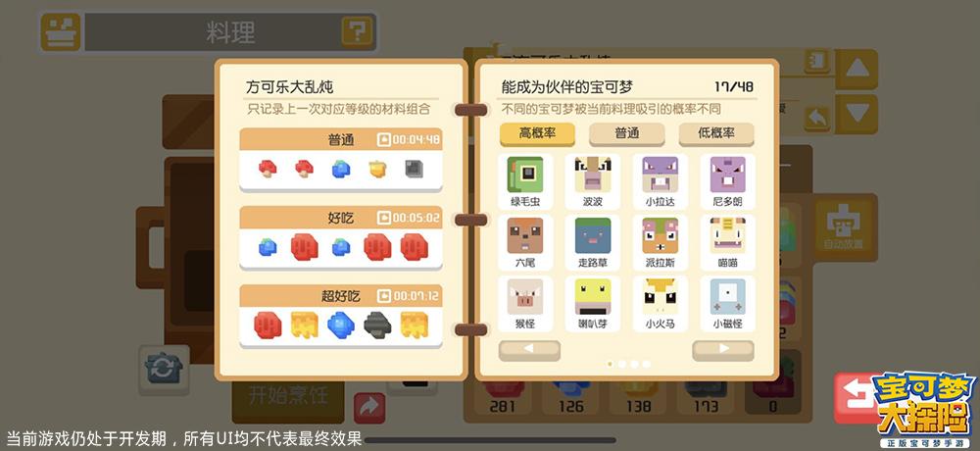Go to previous Pokémon page arrow
980x451 pixels.
pos(529,350)
